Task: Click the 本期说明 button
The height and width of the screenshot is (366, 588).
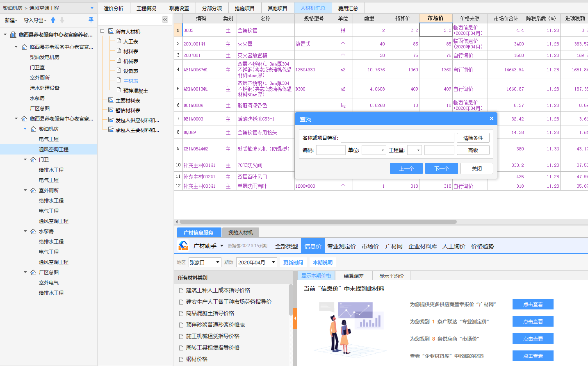Action: click(323, 262)
